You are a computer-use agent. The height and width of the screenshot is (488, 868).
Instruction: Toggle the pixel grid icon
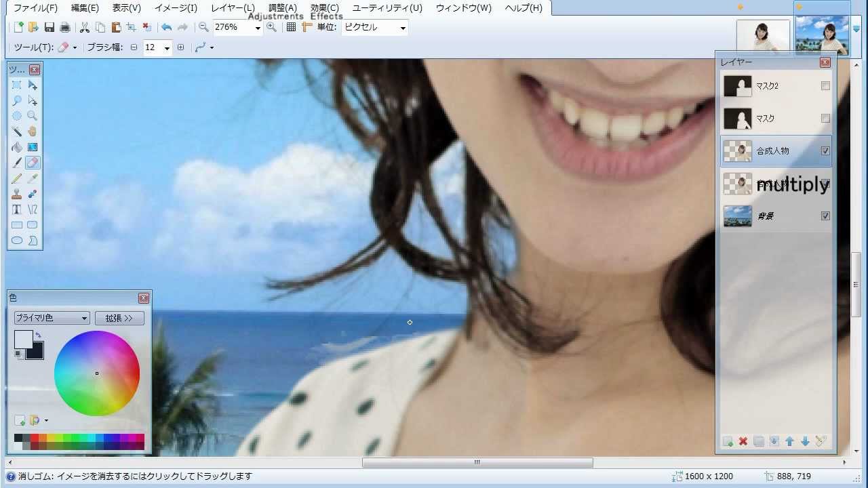click(291, 27)
